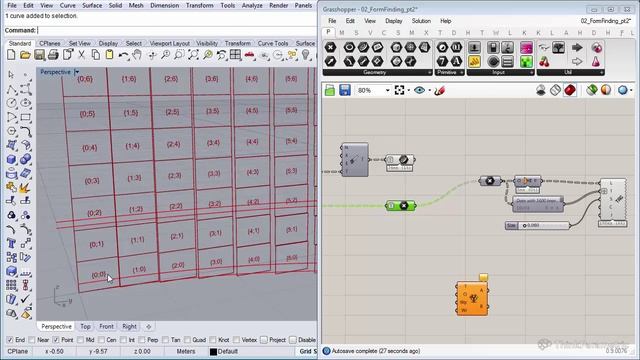Click the Meters units field in status bar

[186, 351]
